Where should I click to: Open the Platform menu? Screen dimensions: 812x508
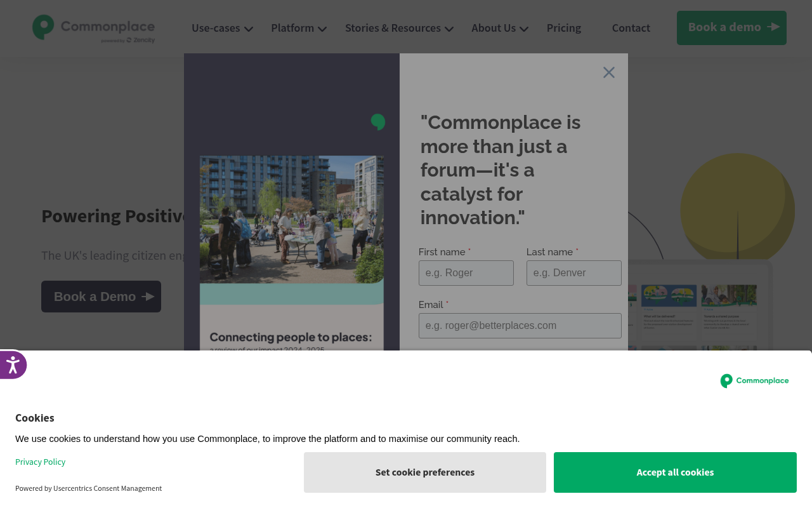[x=292, y=28]
